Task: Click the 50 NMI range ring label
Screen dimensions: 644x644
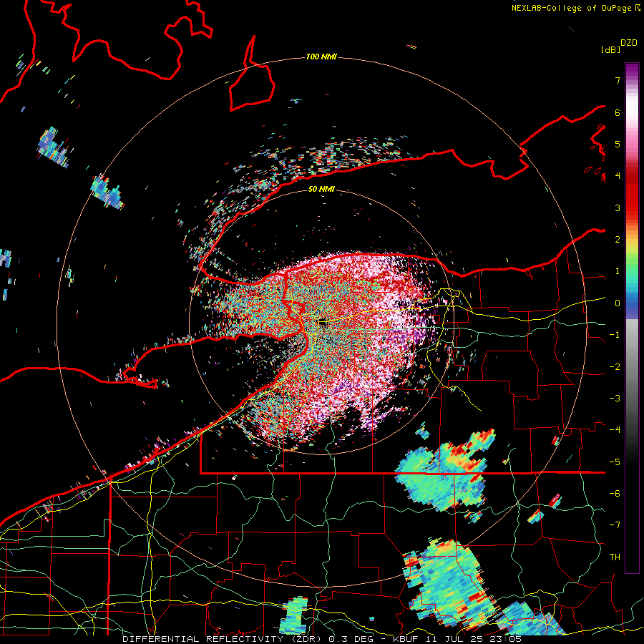Action: pos(321,190)
